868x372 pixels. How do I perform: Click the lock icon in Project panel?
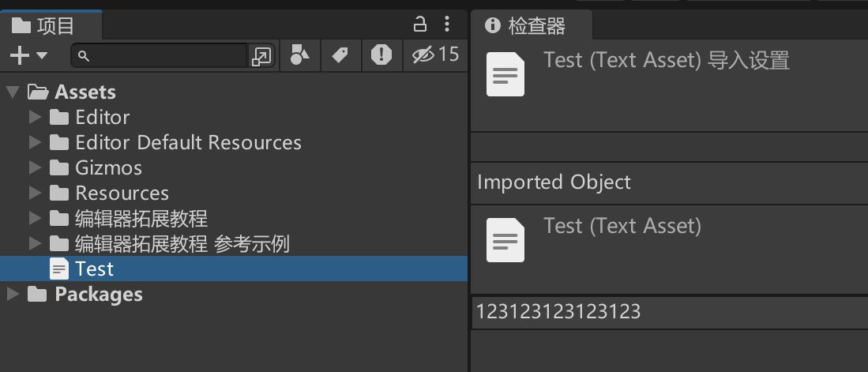(421, 24)
